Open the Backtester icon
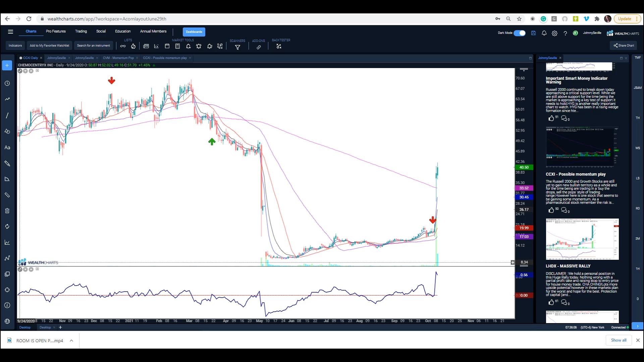This screenshot has width=644, height=362. click(279, 46)
